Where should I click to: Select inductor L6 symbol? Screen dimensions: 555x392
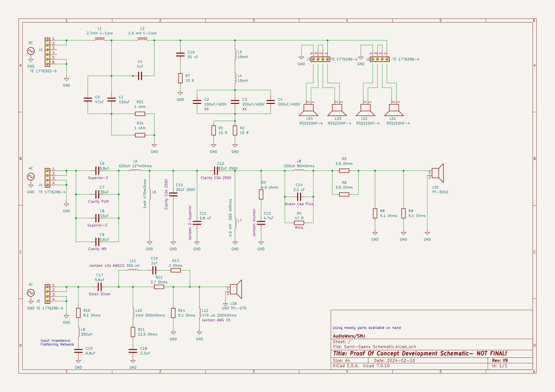150,194
